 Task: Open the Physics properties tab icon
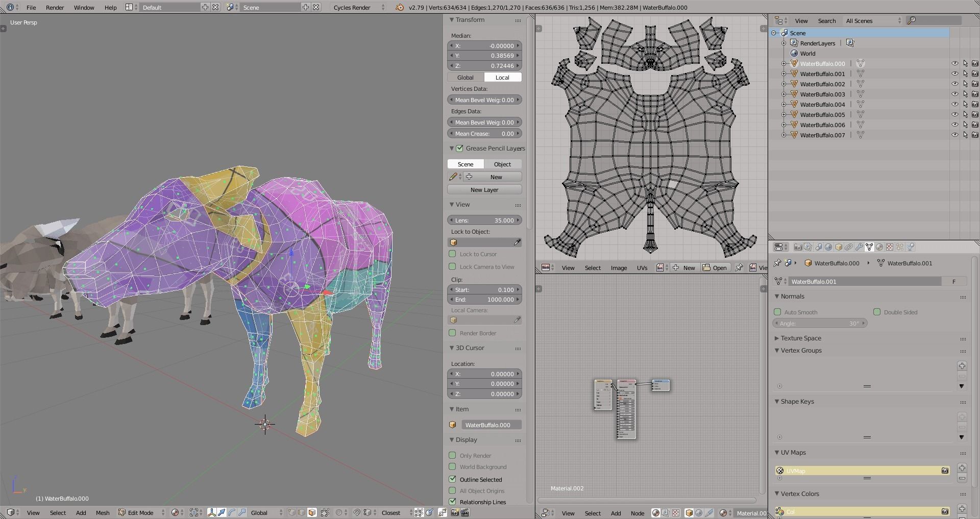(911, 247)
